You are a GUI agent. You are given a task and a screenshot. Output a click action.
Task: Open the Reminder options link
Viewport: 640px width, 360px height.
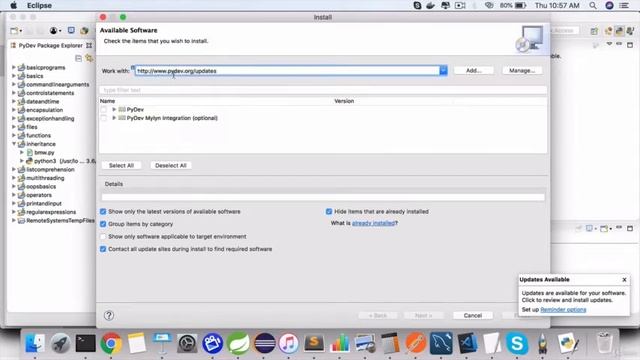click(x=563, y=310)
